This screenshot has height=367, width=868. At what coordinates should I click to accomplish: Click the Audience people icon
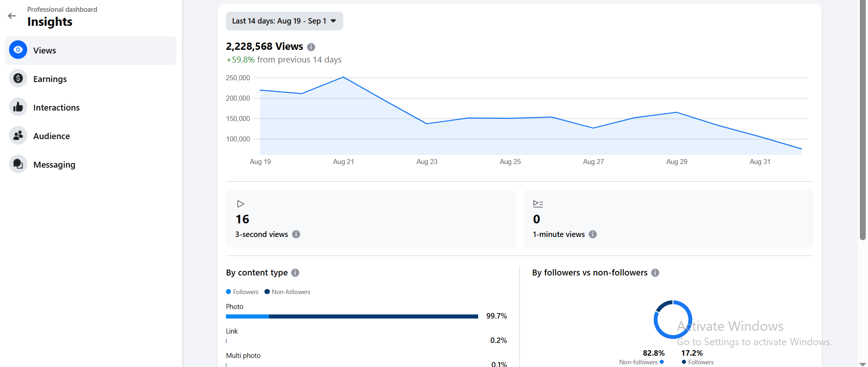tap(18, 135)
